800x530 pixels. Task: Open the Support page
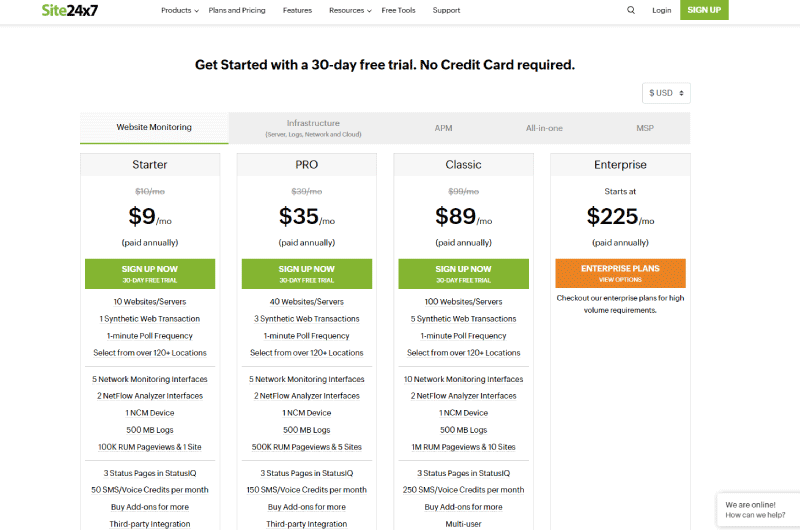446,10
